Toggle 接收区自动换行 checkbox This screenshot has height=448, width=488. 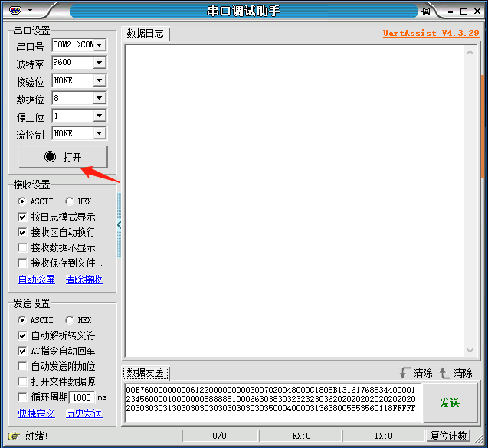[22, 232]
